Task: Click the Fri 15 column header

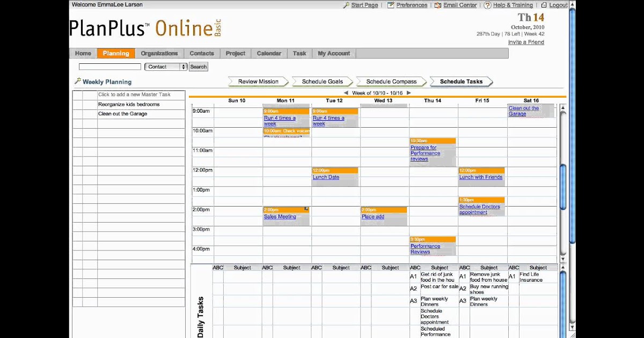Action: (482, 101)
